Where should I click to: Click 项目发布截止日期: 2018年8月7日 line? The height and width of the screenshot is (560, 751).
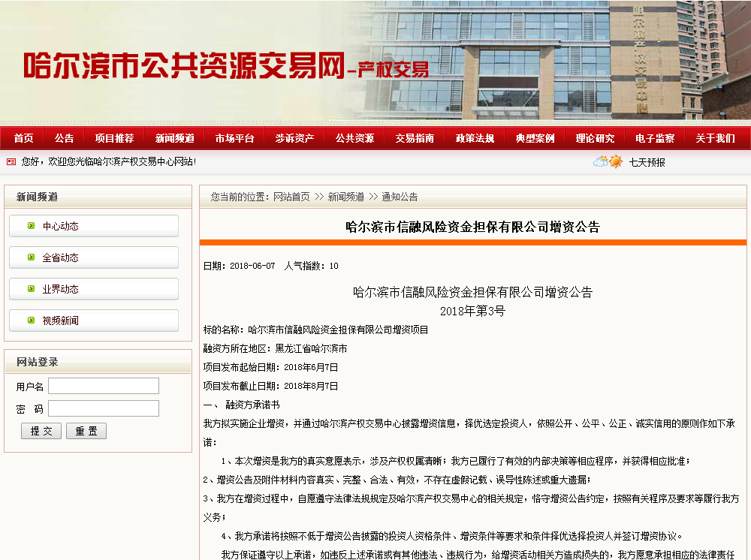270,386
